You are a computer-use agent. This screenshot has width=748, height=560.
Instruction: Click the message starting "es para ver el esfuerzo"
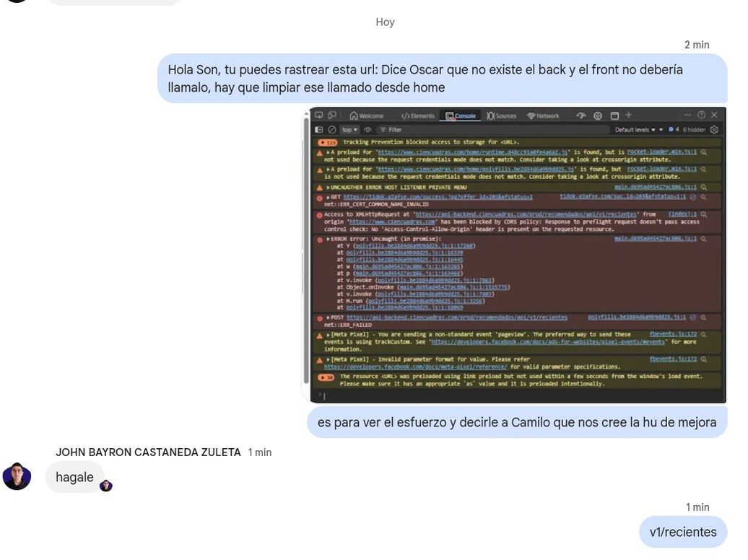(x=517, y=422)
